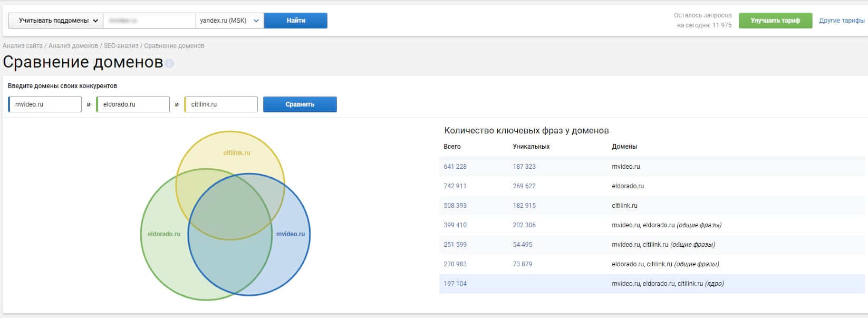Screen dimensions: 868x318
Task: Select the mvideo.ru row in the domains column
Action: [x=626, y=167]
